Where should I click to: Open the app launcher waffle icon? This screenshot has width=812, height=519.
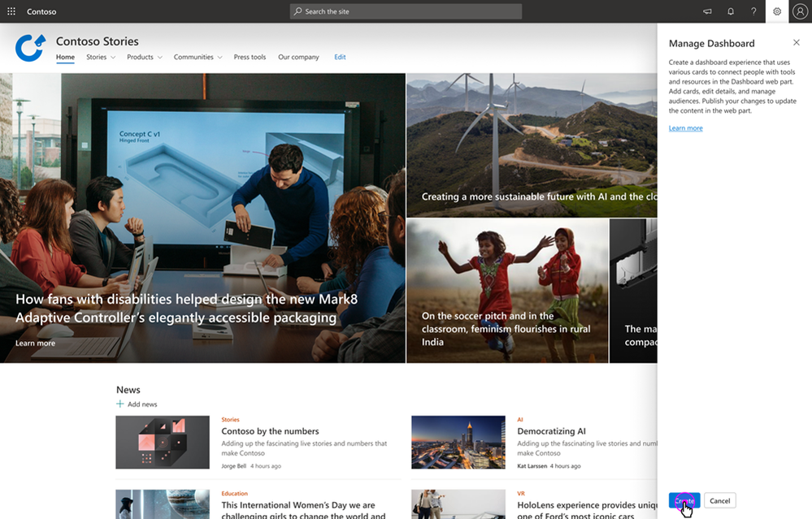pyautogui.click(x=11, y=11)
